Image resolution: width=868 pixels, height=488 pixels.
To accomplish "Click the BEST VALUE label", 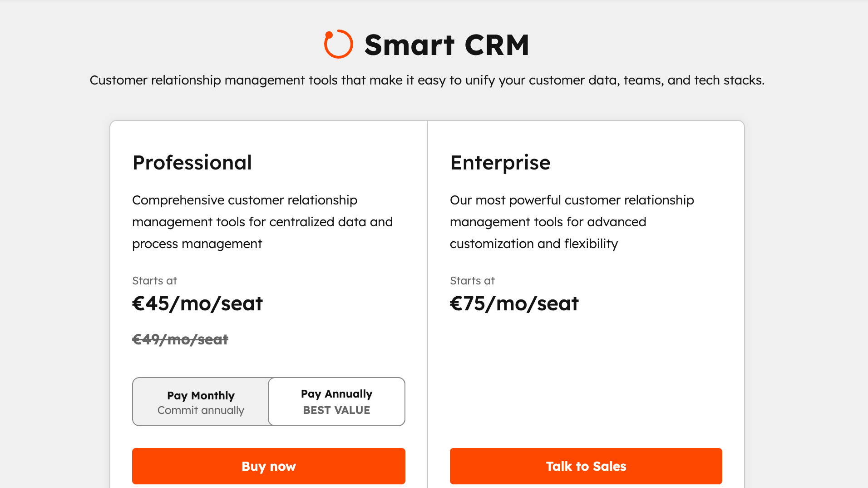I will pos(336,410).
